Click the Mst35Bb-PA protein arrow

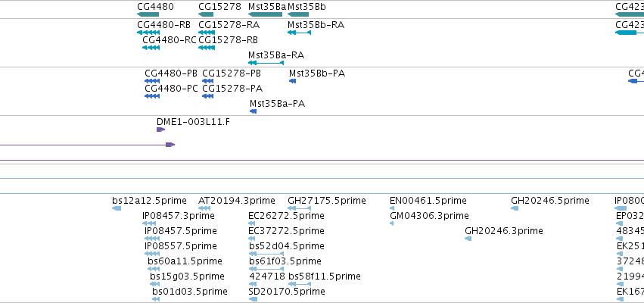tap(292, 81)
